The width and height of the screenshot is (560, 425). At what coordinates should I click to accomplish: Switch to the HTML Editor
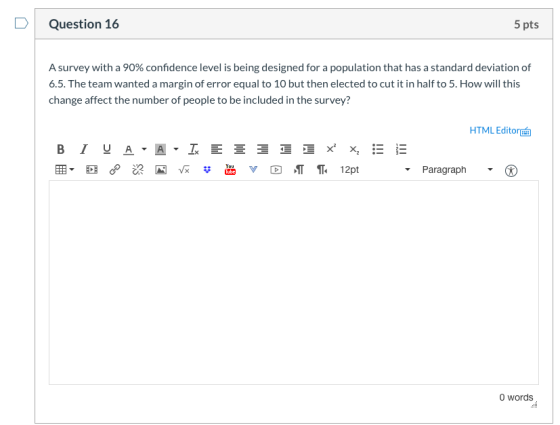(x=500, y=131)
